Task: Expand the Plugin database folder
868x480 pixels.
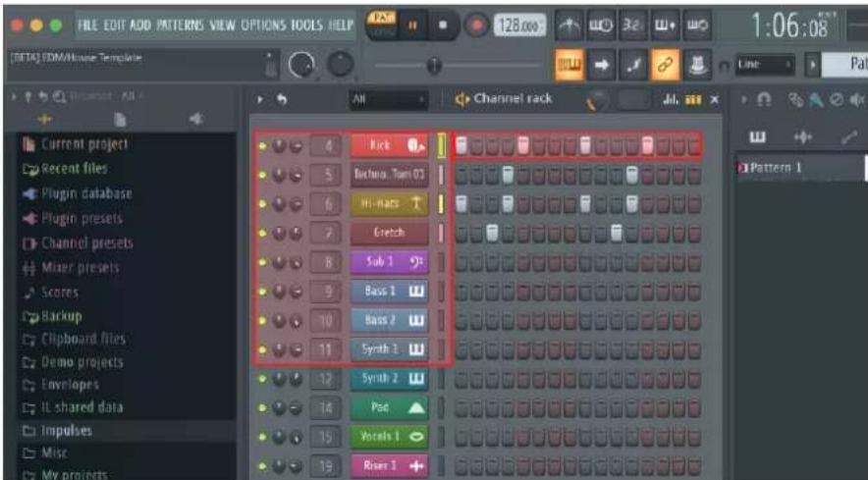Action: pos(78,193)
